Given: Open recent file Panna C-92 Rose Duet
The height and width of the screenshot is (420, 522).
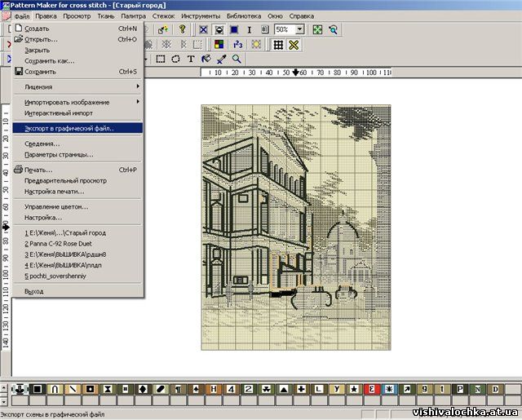Looking at the screenshot, I should click(x=77, y=244).
